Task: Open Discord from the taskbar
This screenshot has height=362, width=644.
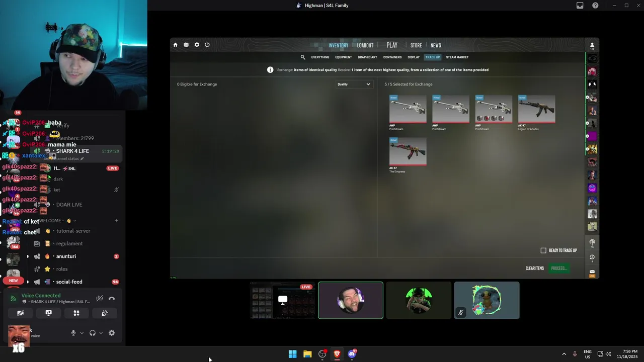Action: tap(352, 354)
